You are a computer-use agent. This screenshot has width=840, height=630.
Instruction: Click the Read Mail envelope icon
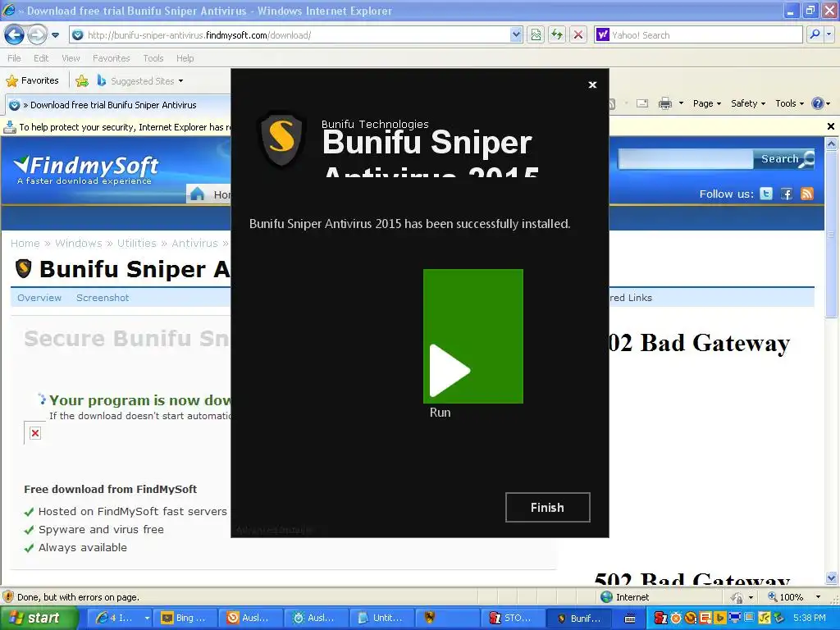[x=642, y=103]
